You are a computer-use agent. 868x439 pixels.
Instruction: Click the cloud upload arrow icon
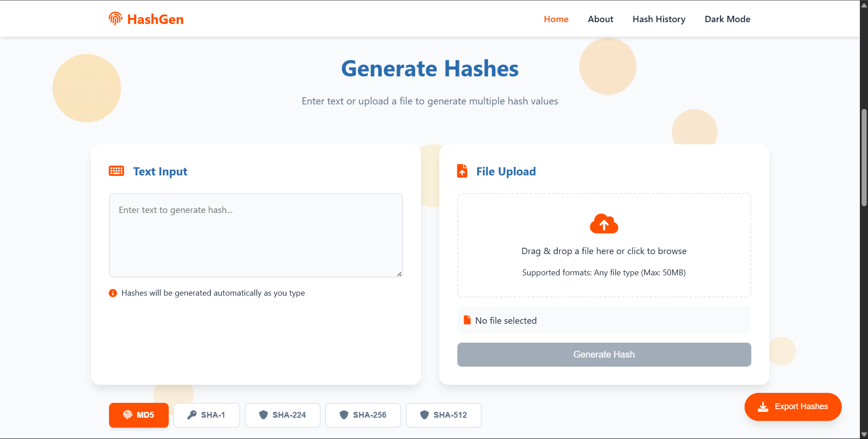[x=604, y=224]
